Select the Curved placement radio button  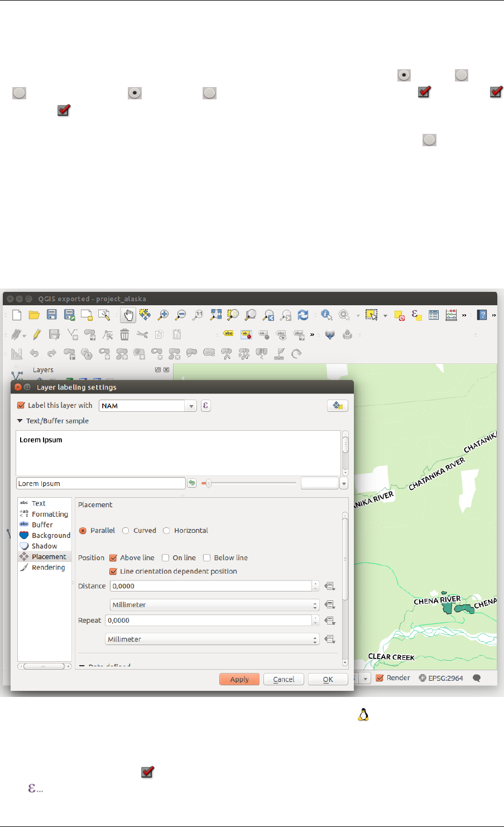click(126, 531)
